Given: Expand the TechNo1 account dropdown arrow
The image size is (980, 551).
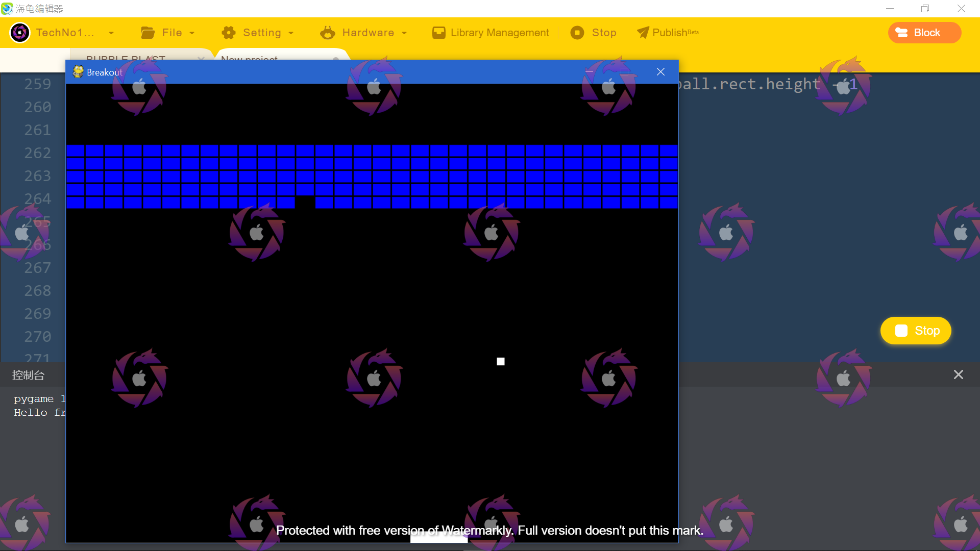Looking at the screenshot, I should click(111, 33).
